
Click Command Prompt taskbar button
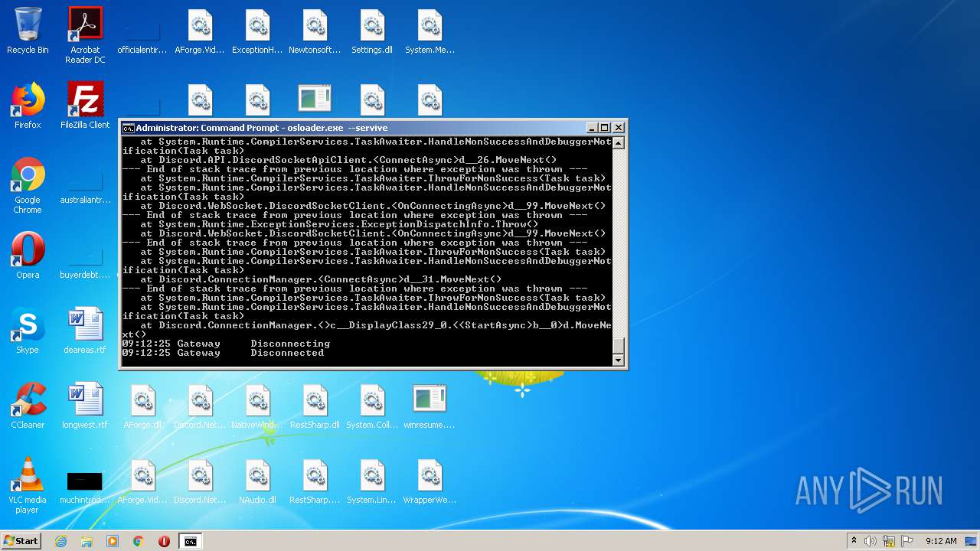[x=190, y=541]
